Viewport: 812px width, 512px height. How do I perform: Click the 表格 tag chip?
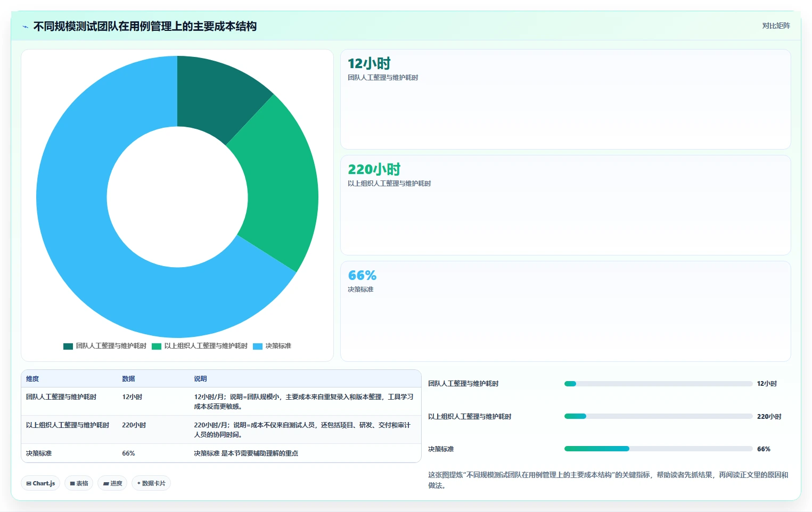click(79, 483)
